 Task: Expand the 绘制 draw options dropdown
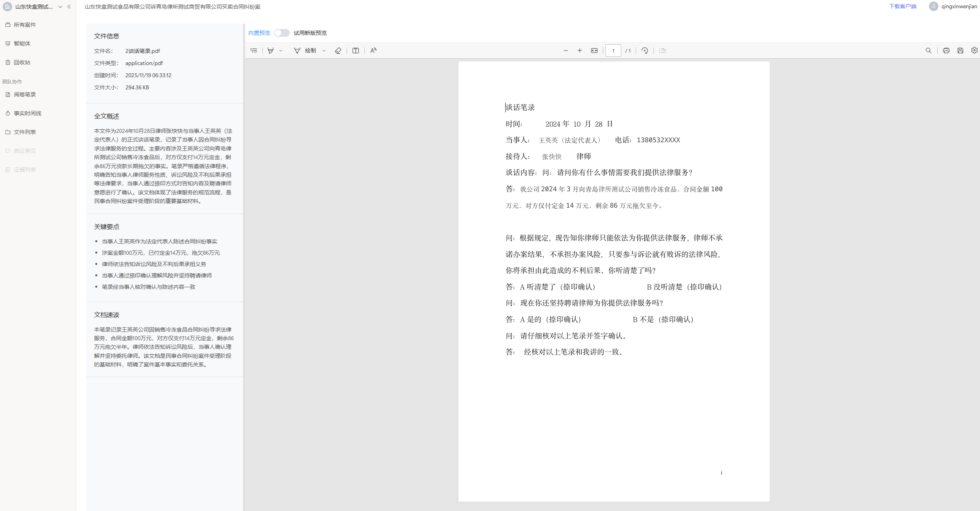[324, 51]
